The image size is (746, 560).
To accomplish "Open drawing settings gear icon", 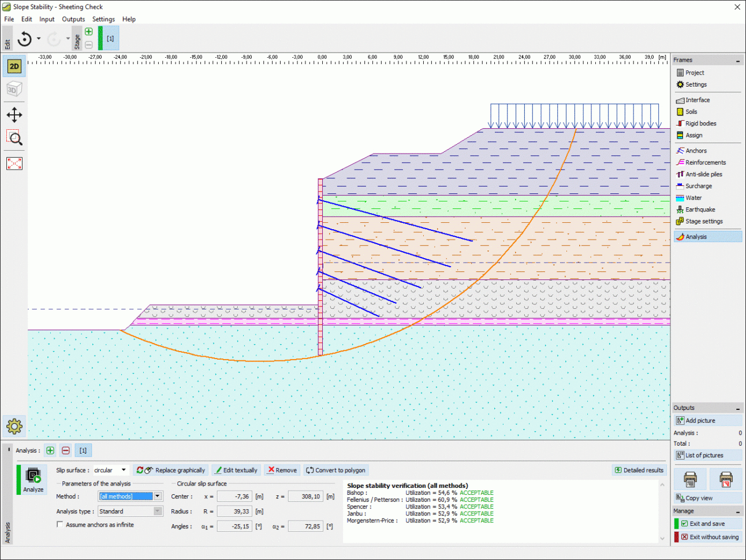I will coord(14,427).
